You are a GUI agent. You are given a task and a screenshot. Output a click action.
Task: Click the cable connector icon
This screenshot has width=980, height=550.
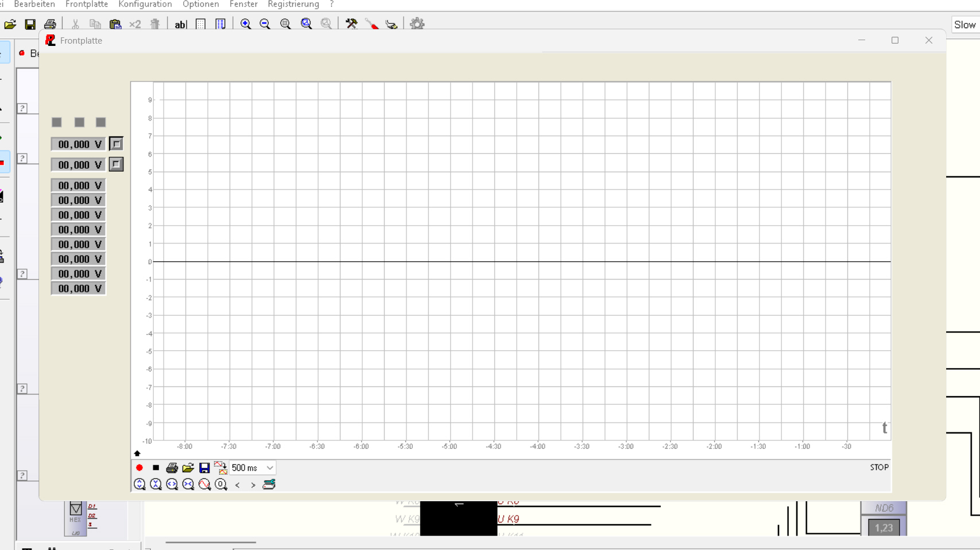(392, 24)
